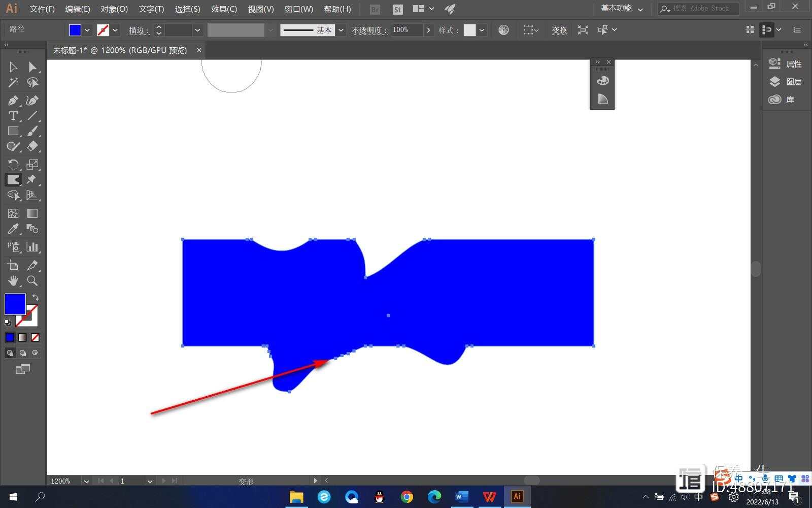Select the Shape Builder tool
This screenshot has width=812, height=508.
pos(13,196)
